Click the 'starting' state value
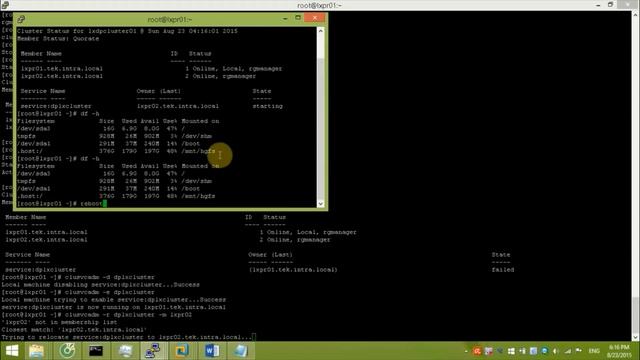 [267, 106]
